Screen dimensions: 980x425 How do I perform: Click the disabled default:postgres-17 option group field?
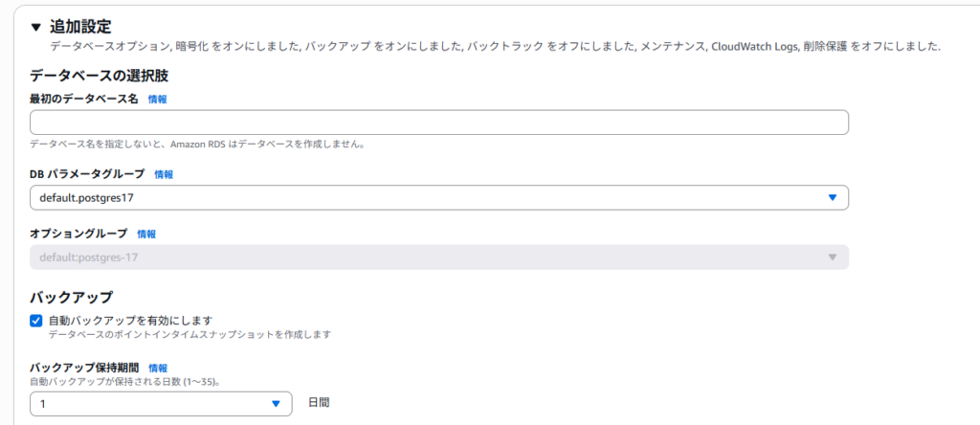[x=438, y=257]
